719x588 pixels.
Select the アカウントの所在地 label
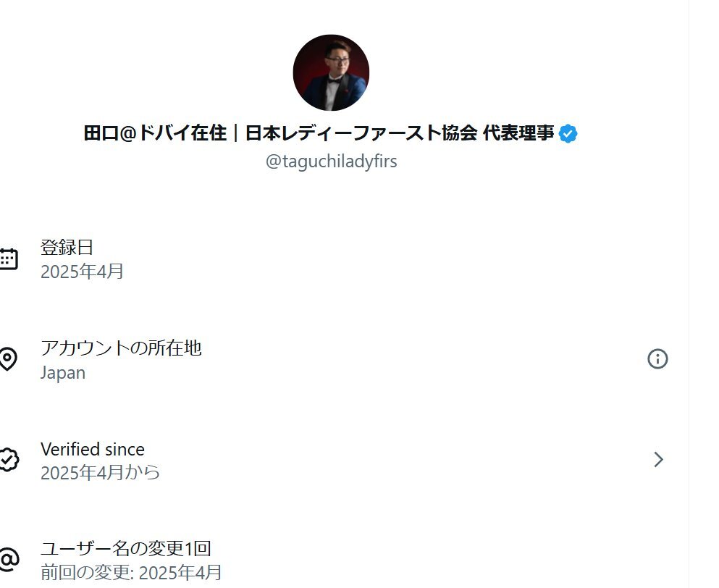(x=121, y=348)
